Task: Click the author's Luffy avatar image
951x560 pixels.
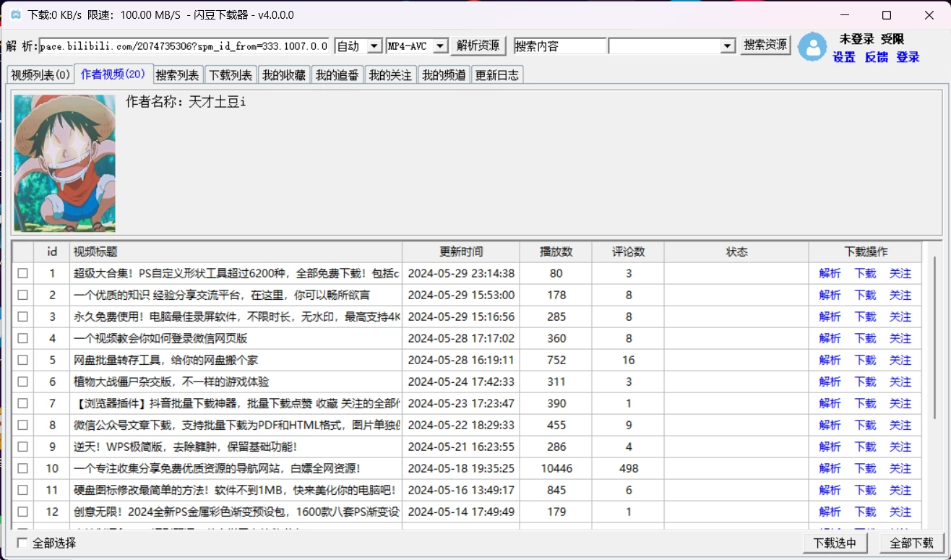Action: (64, 163)
